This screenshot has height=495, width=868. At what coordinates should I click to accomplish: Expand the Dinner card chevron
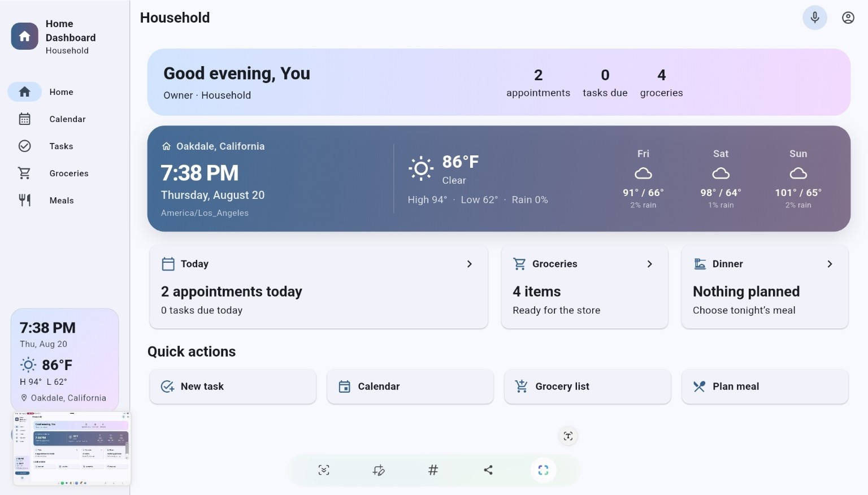coord(830,264)
